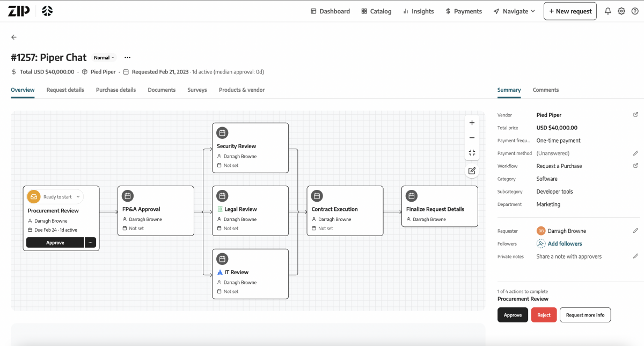Zoom out on the workflow canvas
644x346 pixels.
pyautogui.click(x=472, y=138)
